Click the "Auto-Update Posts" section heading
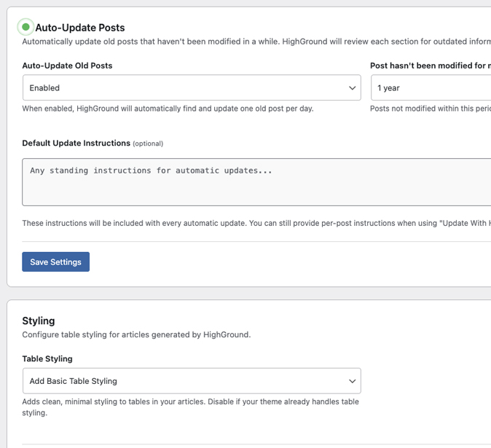This screenshot has height=448, width=491. click(79, 28)
